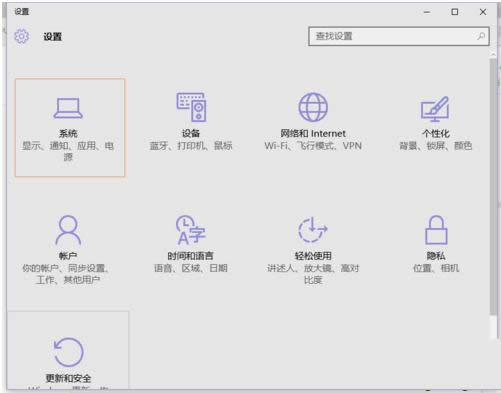Open the 帐户 person icon

tap(68, 230)
